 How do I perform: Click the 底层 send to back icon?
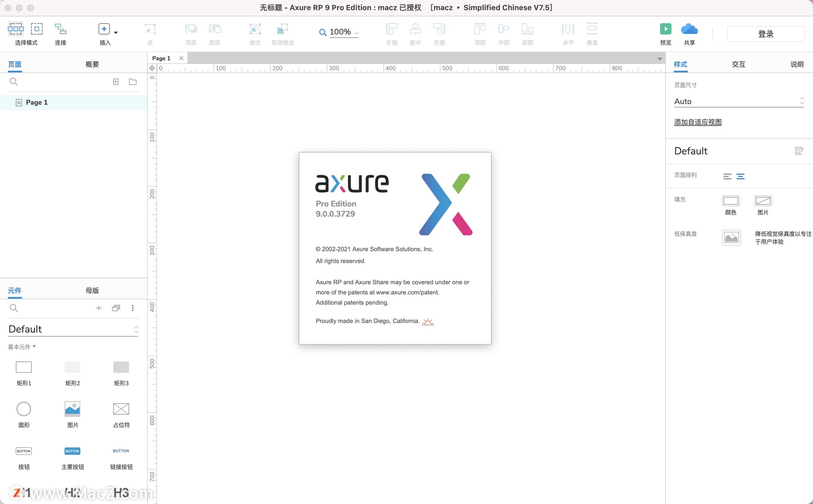[x=215, y=29]
